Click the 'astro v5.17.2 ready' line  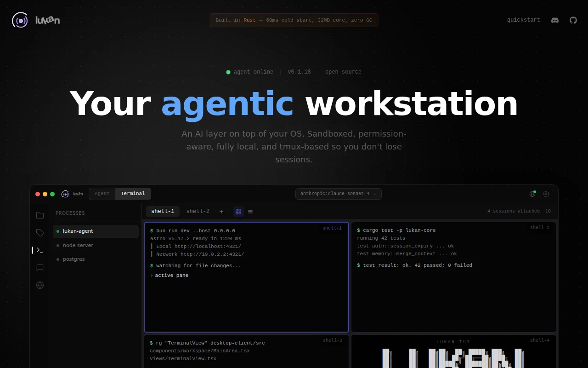[196, 239]
